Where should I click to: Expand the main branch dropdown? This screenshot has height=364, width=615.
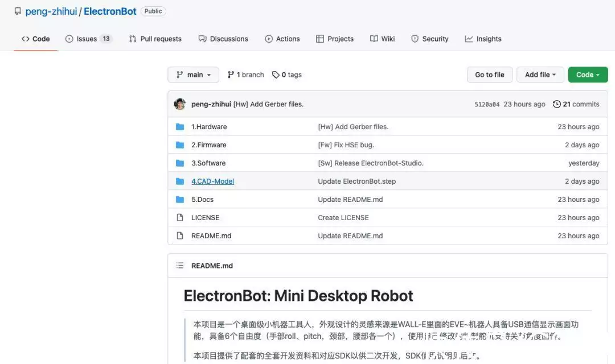(194, 75)
